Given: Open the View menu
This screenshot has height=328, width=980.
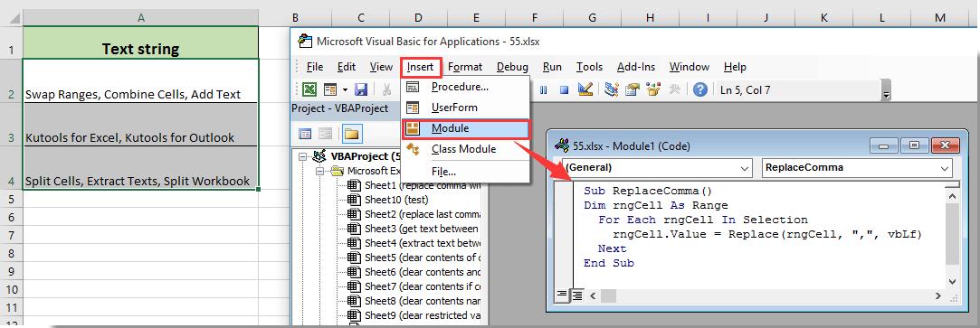Looking at the screenshot, I should coord(381,67).
